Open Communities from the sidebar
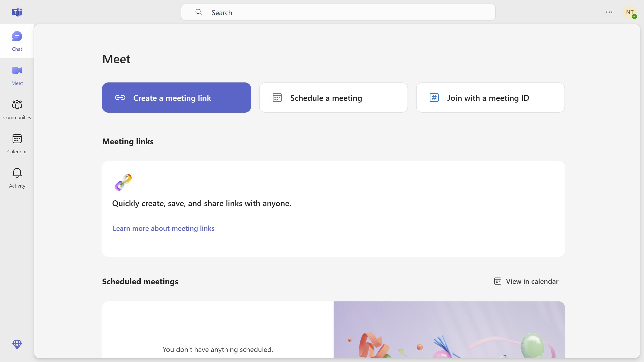 coord(17,110)
